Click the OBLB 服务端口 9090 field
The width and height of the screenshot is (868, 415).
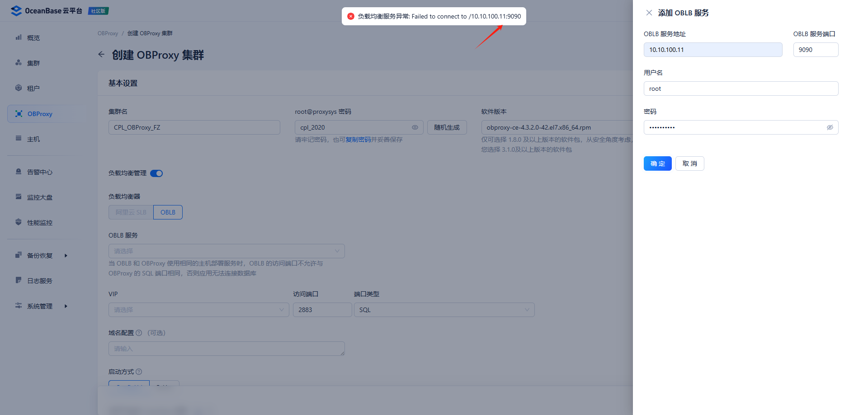pos(816,50)
